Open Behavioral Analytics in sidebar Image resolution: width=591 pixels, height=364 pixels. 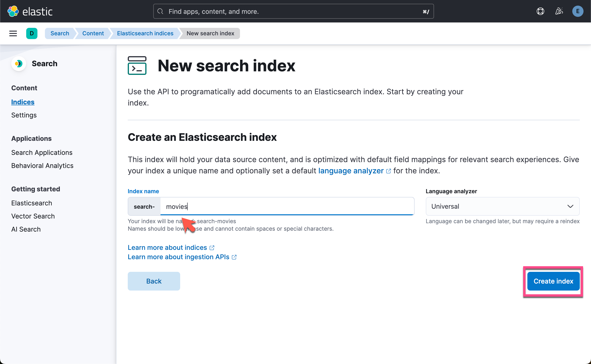coord(42,166)
